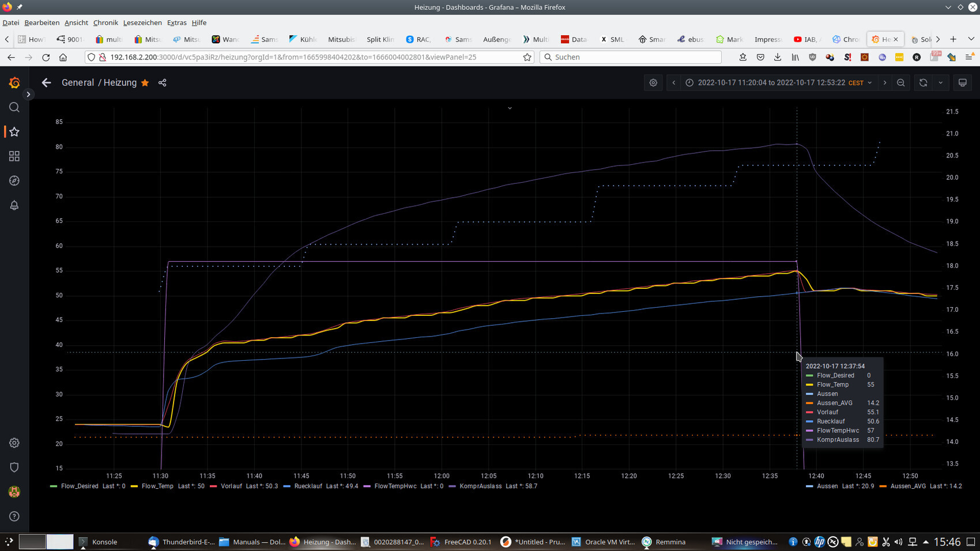Toggle the KomprAuslass series in legend
Image resolution: width=980 pixels, height=551 pixels.
click(480, 486)
